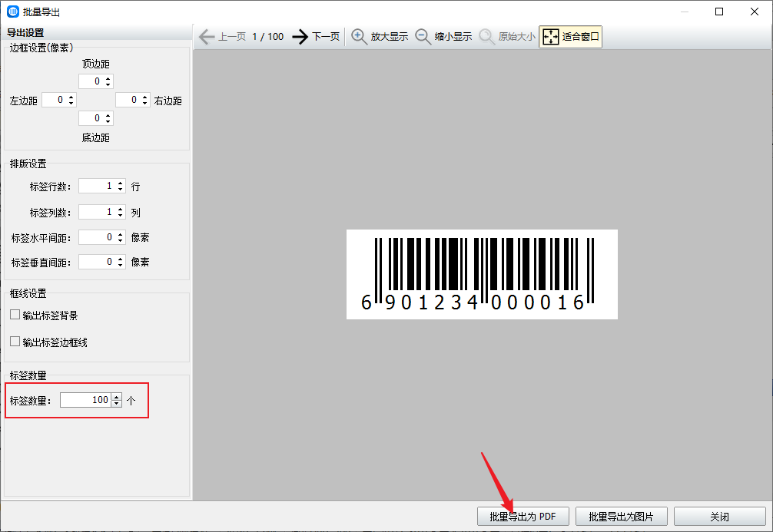Increase 标签水平间距 with up arrow
The height and width of the screenshot is (532, 773).
(121, 234)
